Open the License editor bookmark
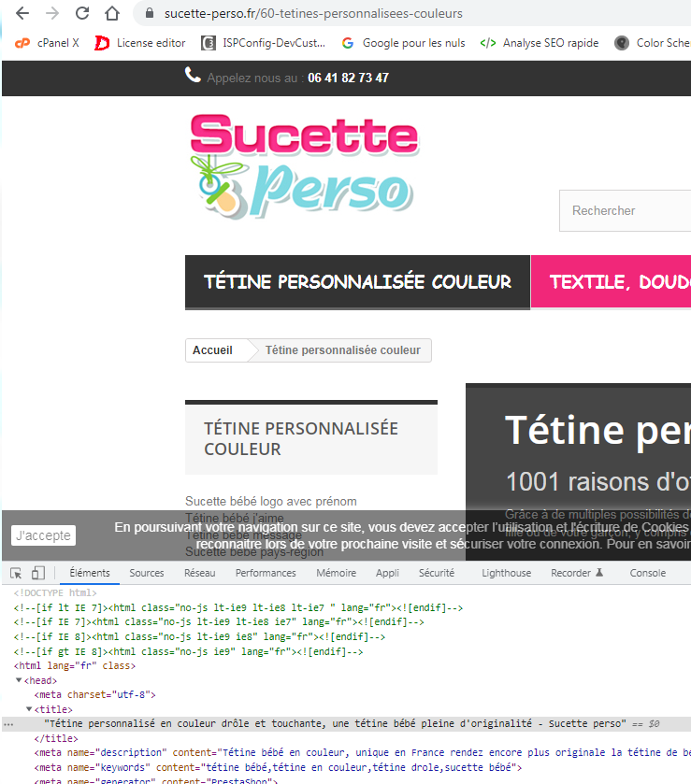This screenshot has height=784, width=691. click(x=140, y=43)
